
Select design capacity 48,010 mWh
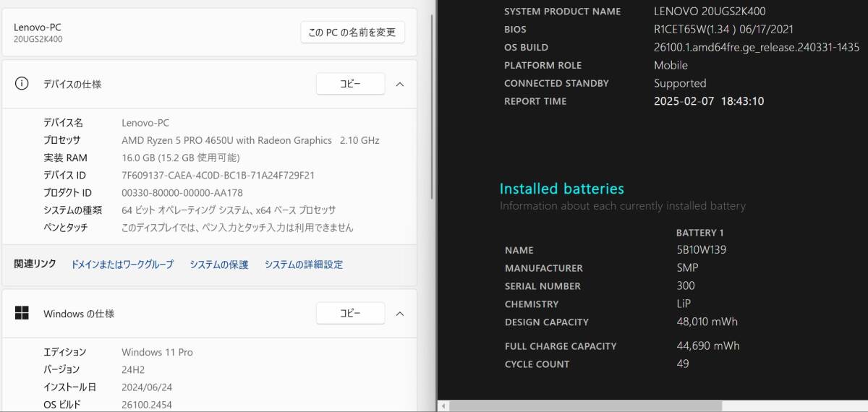tap(707, 322)
